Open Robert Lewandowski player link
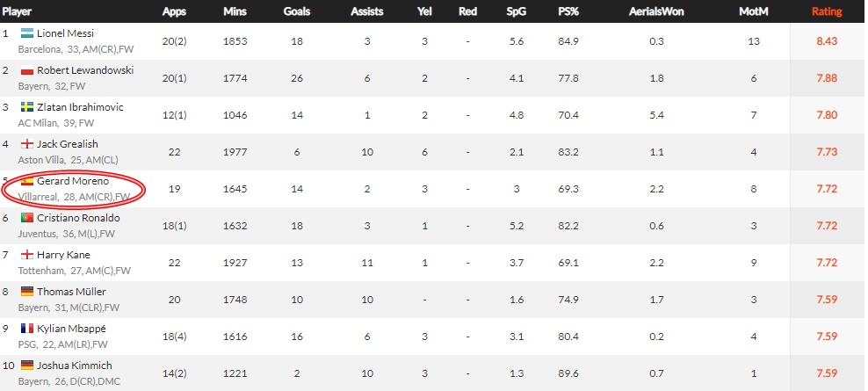Image resolution: width=868 pixels, height=391 pixels. click(85, 70)
